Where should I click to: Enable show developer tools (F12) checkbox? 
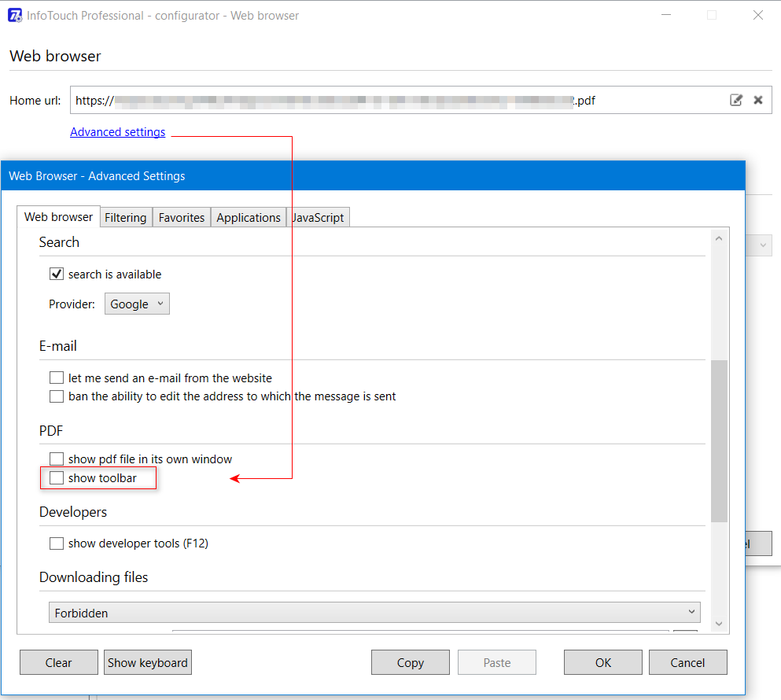[57, 543]
